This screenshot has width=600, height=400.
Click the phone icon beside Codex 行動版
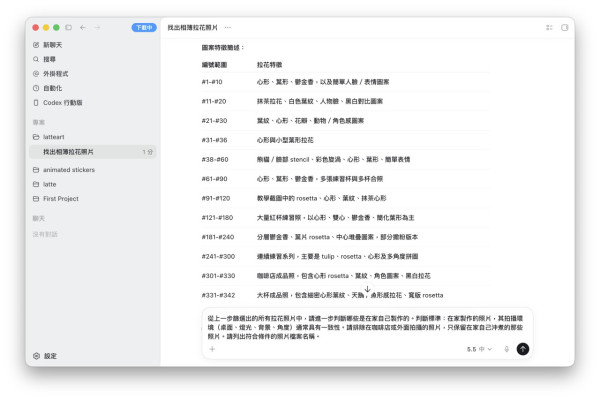36,103
